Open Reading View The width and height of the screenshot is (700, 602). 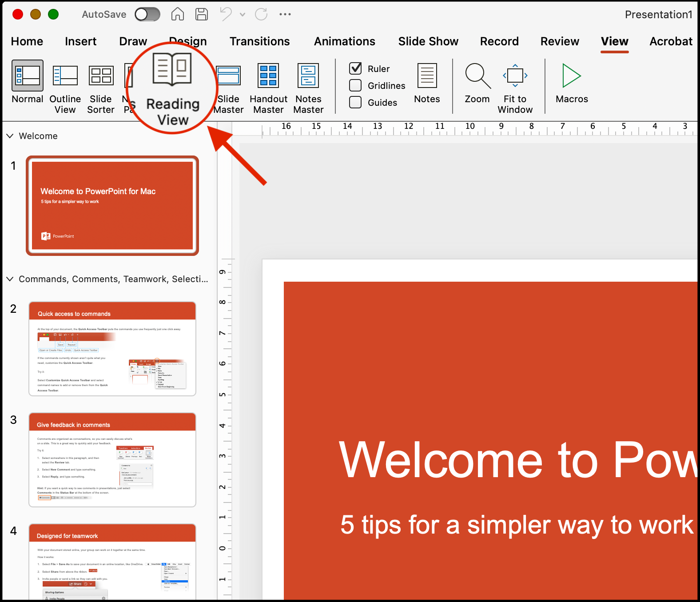tap(172, 89)
